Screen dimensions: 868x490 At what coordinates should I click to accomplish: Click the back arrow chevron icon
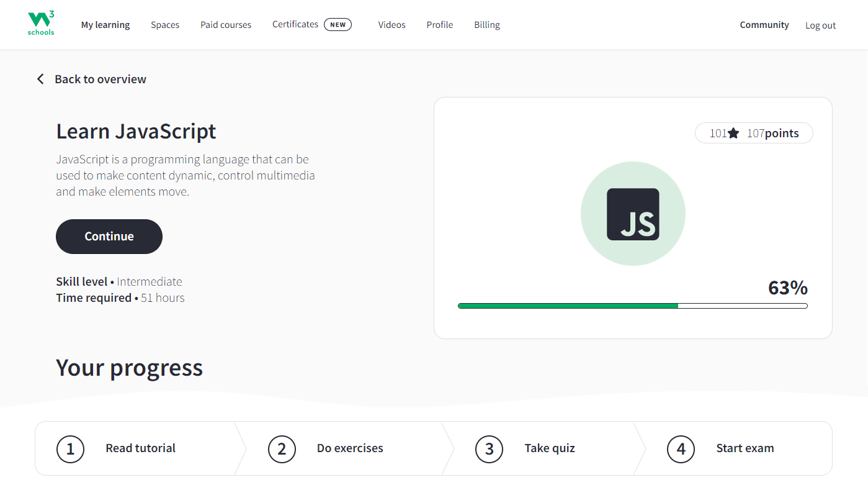click(x=40, y=79)
